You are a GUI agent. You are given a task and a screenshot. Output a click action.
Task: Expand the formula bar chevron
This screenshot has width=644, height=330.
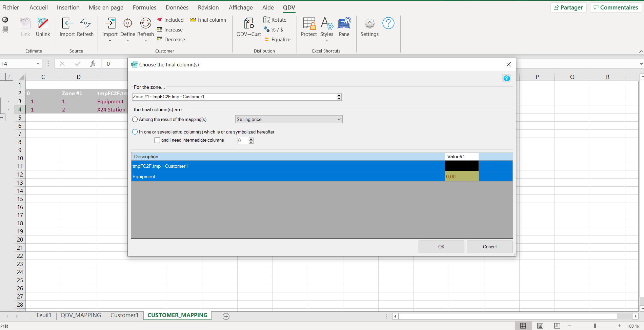pos(641,64)
